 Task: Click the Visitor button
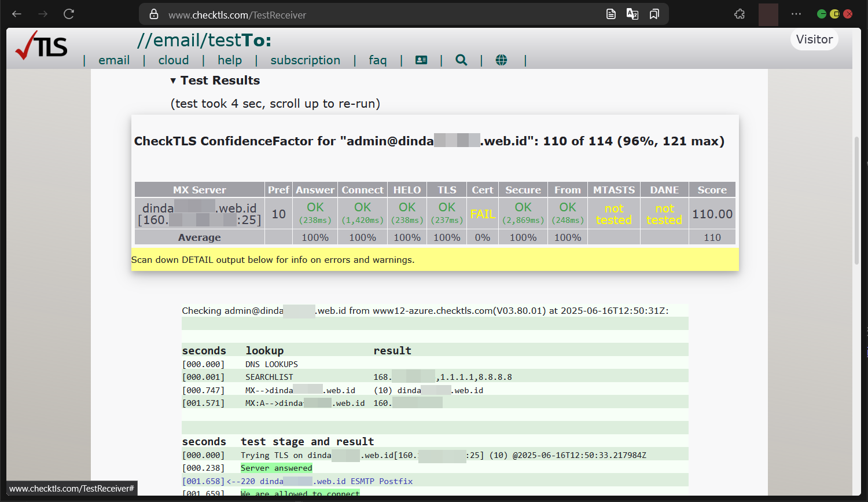pyautogui.click(x=814, y=39)
